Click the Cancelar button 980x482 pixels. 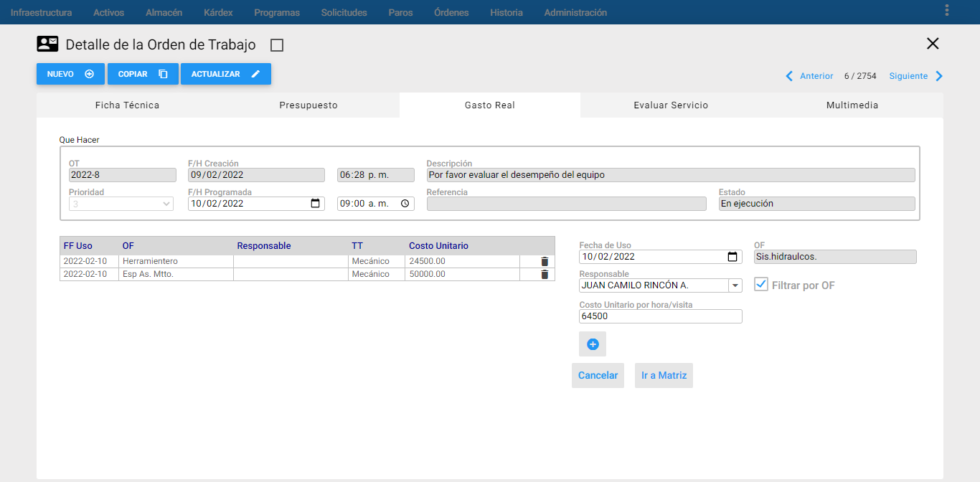click(x=598, y=375)
